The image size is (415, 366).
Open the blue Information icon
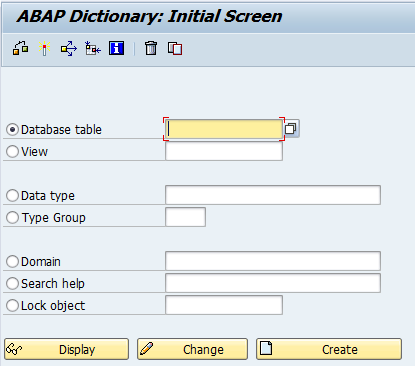[x=117, y=49]
